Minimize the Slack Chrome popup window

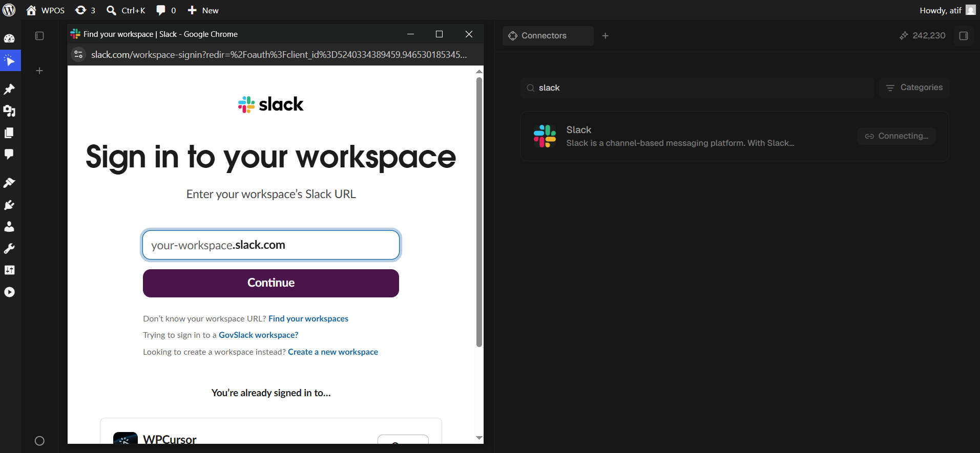pyautogui.click(x=410, y=34)
